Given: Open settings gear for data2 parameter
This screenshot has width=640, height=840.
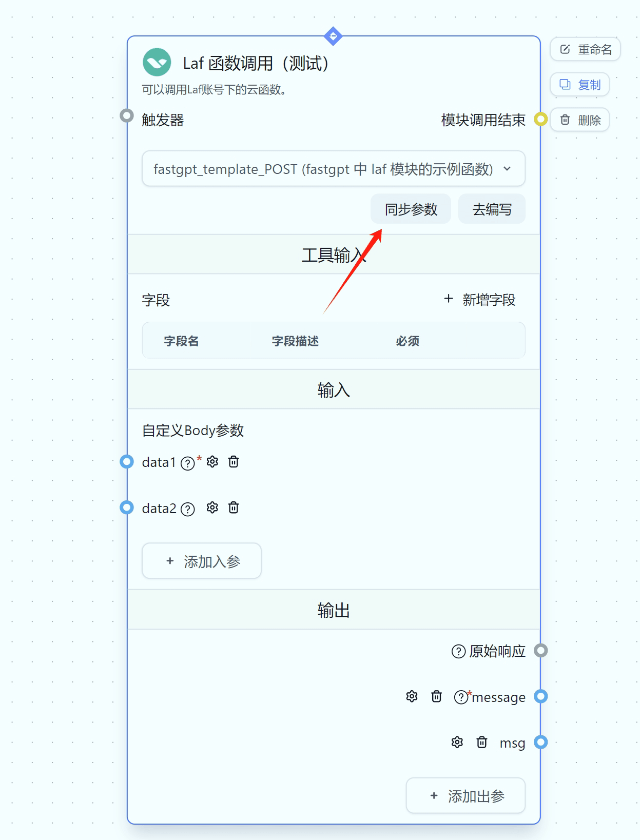Looking at the screenshot, I should tap(212, 508).
